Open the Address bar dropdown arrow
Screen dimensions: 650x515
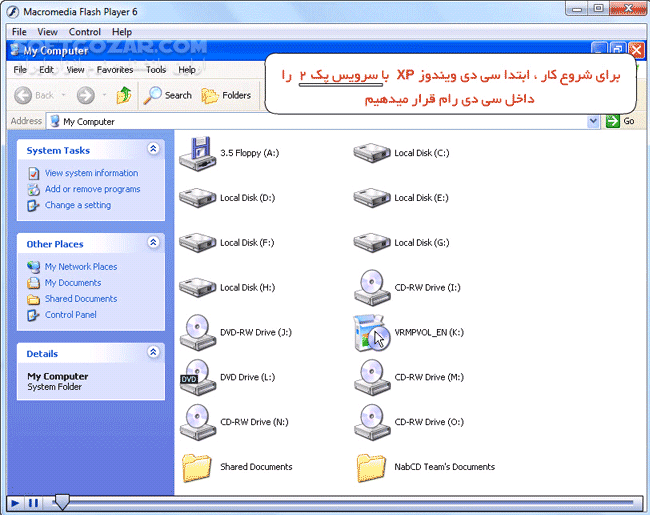click(594, 121)
